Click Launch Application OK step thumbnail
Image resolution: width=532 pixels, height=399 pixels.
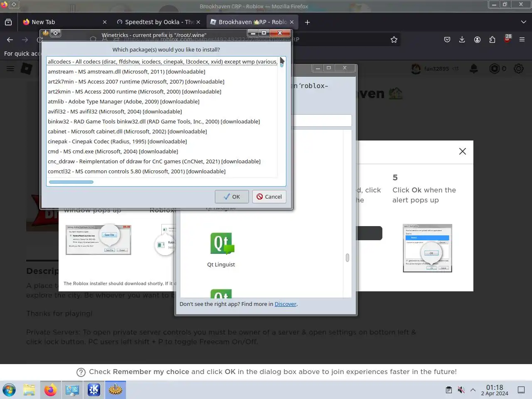click(x=427, y=249)
